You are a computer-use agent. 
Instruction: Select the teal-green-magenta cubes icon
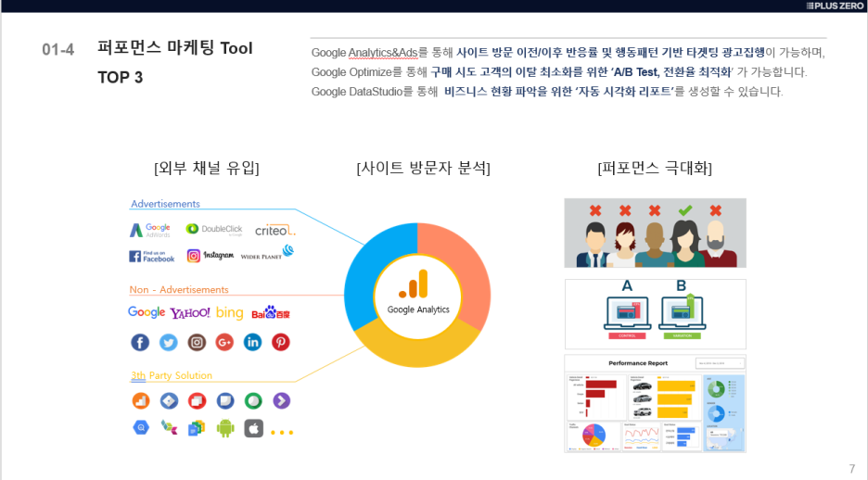click(169, 427)
